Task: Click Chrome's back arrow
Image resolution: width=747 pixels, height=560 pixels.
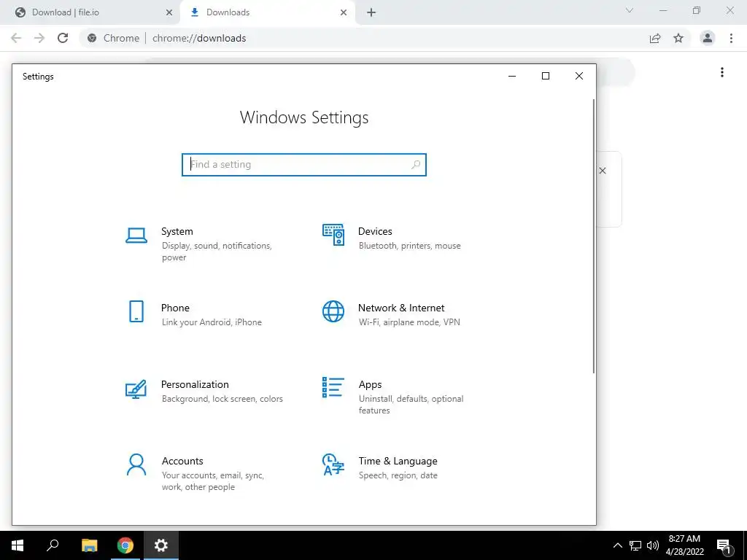Action: click(16, 38)
